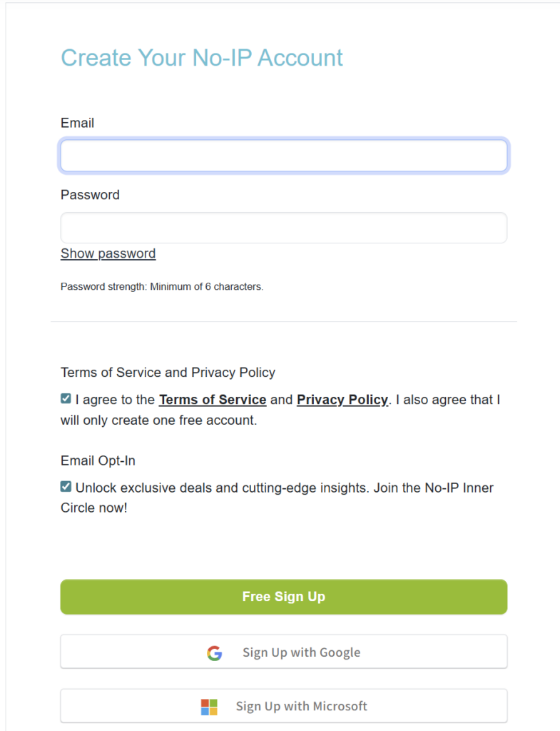
Task: Reveal password with Show password link
Action: tap(108, 253)
